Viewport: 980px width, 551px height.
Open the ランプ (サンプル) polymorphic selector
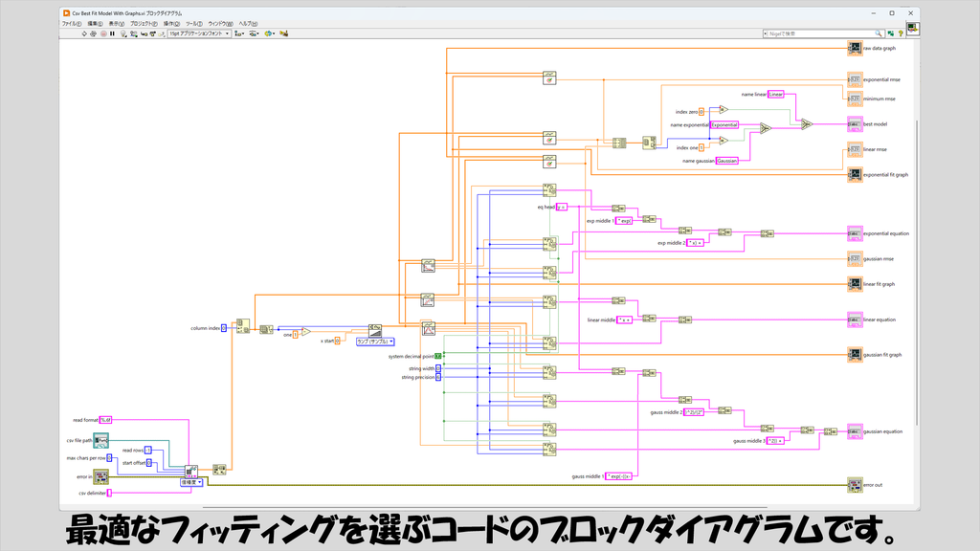pyautogui.click(x=375, y=342)
